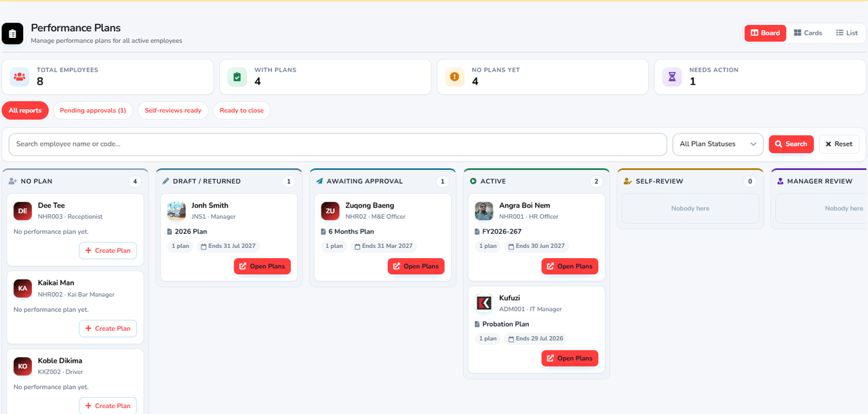Click Kufuzi's K logo avatar
Viewport: 868px width, 414px height.
pos(484,303)
